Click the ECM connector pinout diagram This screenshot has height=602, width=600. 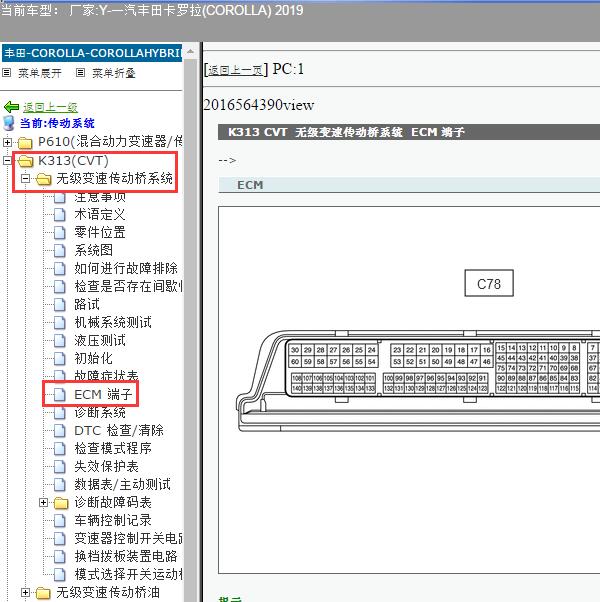418,380
